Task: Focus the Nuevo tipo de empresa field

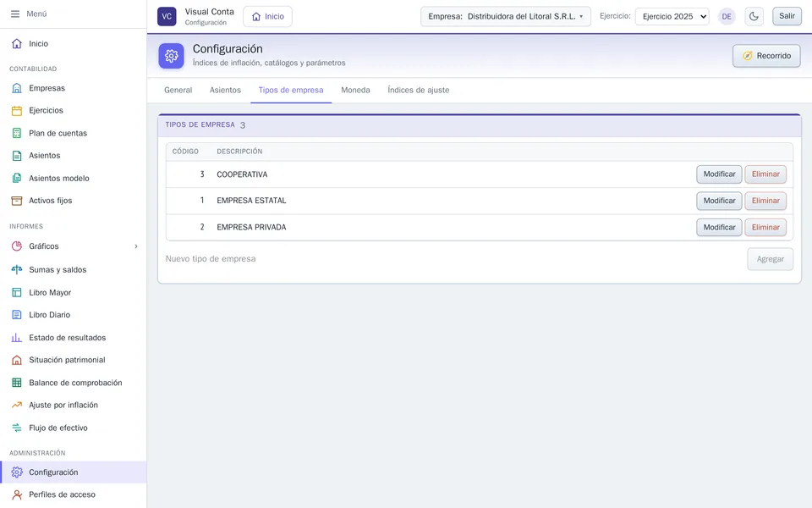Action: coord(453,259)
